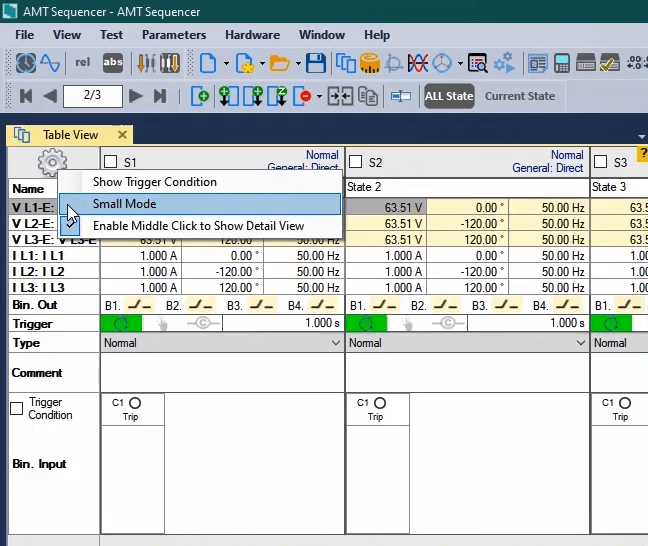Select Small Mode from context menu
This screenshot has height=546, width=648.
coord(125,204)
